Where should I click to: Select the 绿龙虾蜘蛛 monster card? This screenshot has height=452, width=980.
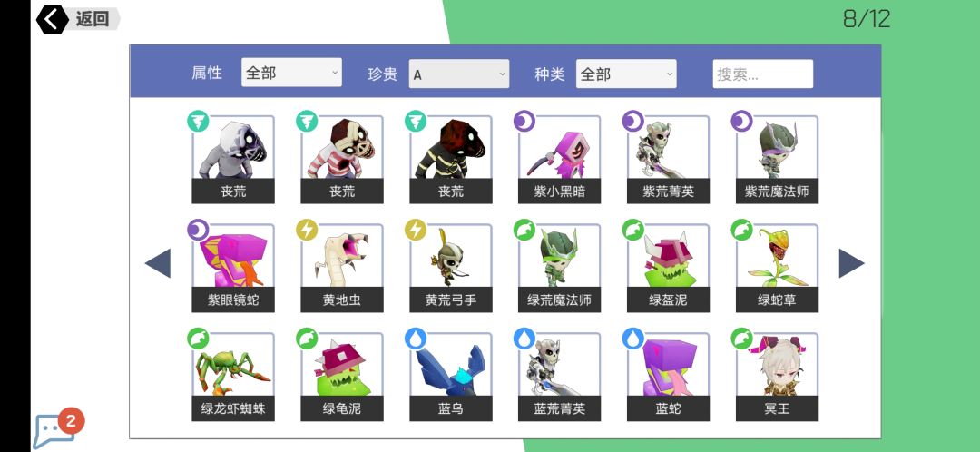233,377
